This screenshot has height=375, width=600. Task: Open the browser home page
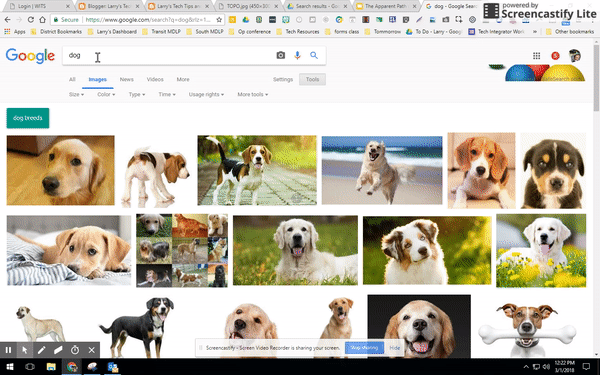tap(42, 20)
